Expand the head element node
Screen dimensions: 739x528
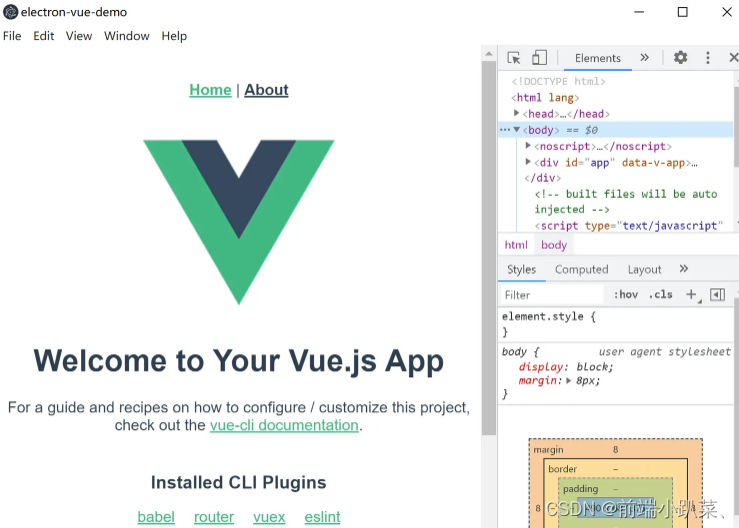click(x=517, y=113)
